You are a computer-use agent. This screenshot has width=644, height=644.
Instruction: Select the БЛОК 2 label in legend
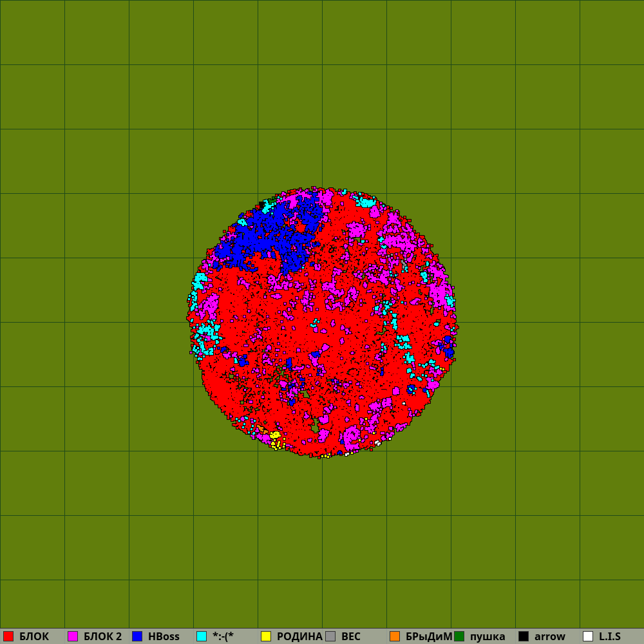pos(102,637)
